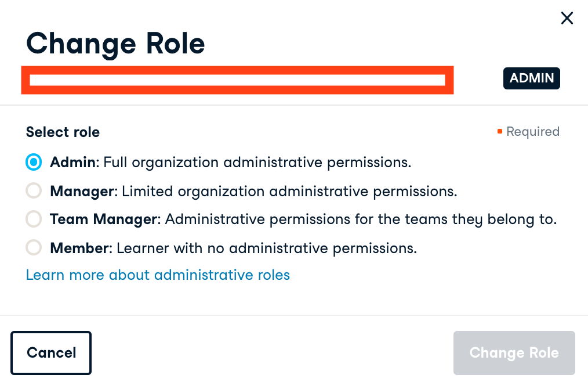The height and width of the screenshot is (389, 588).
Task: Click the orange dot beside Required
Action: pos(499,132)
